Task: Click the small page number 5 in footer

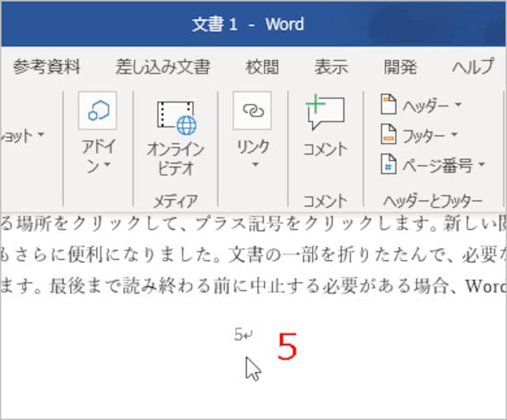Action: (239, 334)
